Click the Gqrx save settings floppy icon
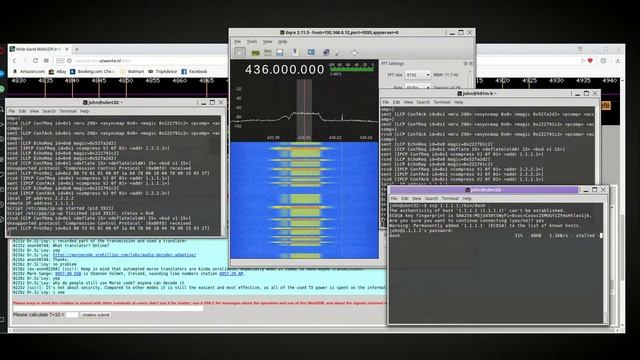Screen dimensions: 640x360 click(x=280, y=53)
